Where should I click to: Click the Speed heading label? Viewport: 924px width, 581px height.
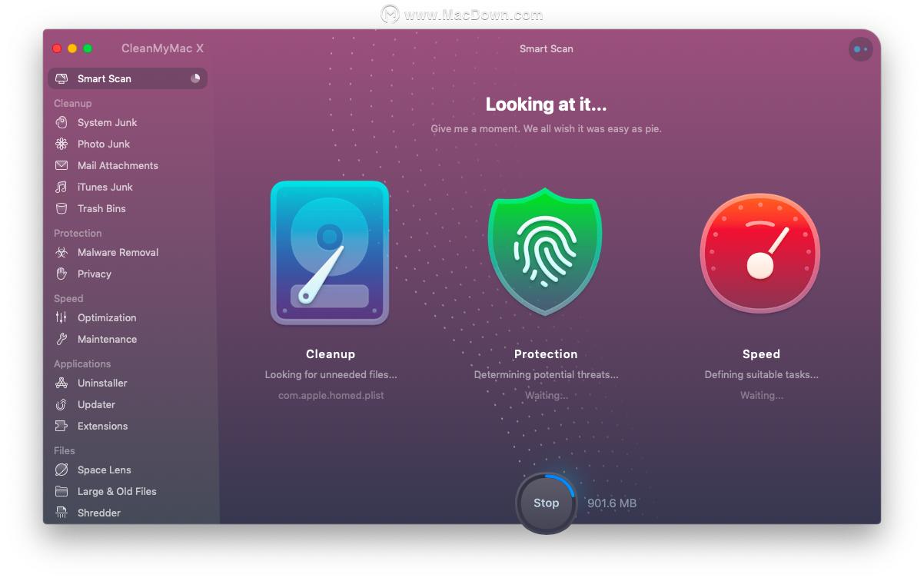tap(761, 354)
